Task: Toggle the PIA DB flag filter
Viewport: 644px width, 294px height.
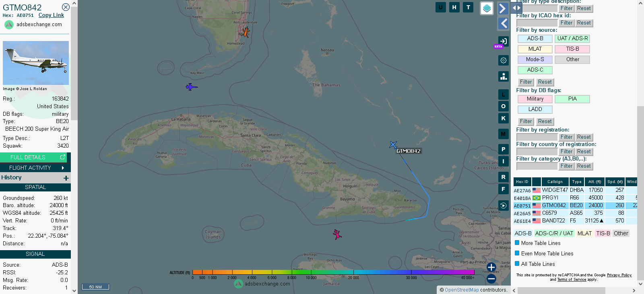Action: tap(572, 99)
